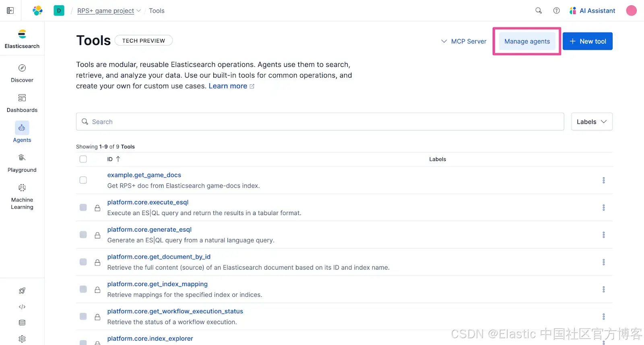Follow the Learn more link
Image resolution: width=644 pixels, height=345 pixels.
[x=231, y=86]
